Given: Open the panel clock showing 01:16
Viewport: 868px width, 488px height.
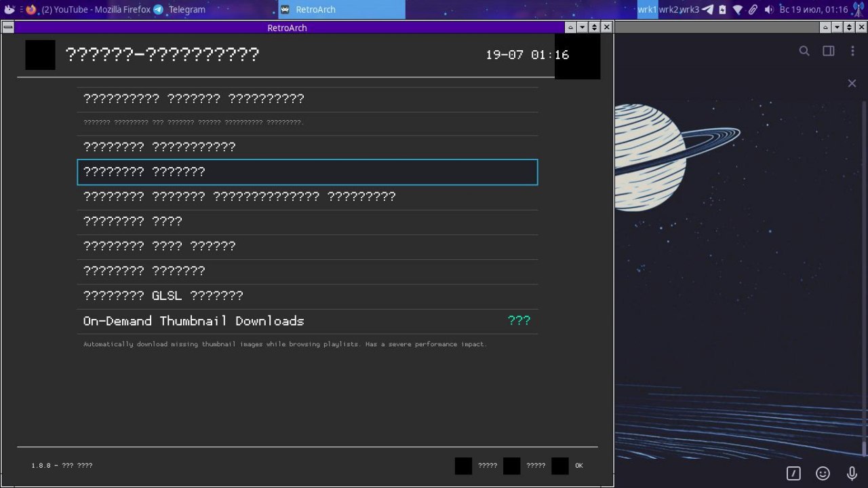Looking at the screenshot, I should [814, 10].
